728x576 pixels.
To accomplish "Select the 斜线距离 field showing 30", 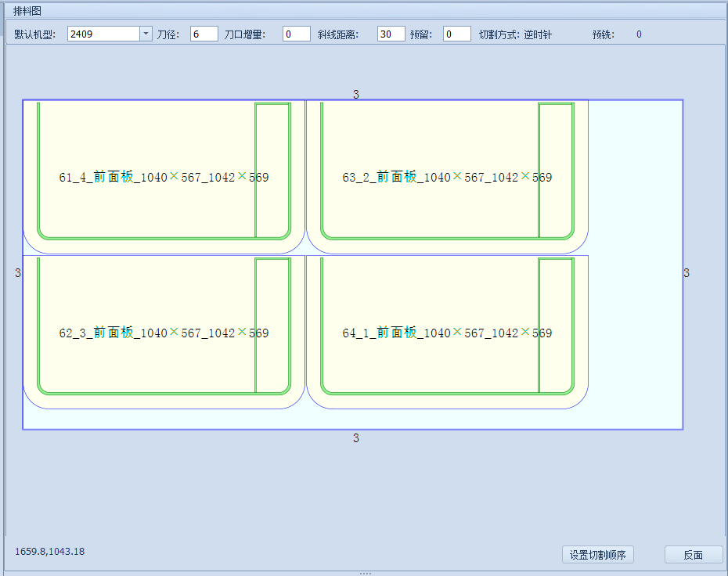I will point(391,34).
